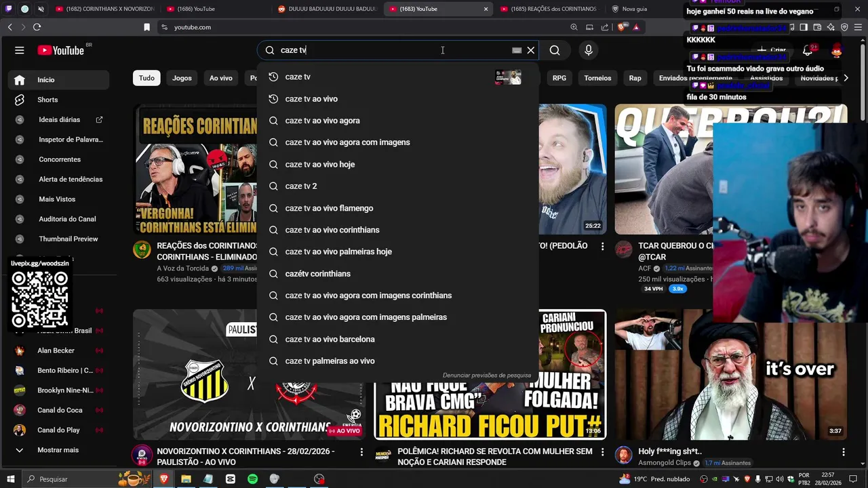The image size is (868, 488).
Task: Open Bento Ribeiro channel subscription
Action: point(59,370)
